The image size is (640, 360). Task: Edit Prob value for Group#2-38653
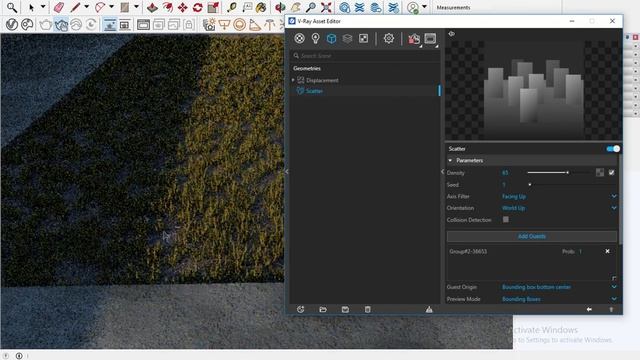point(581,251)
